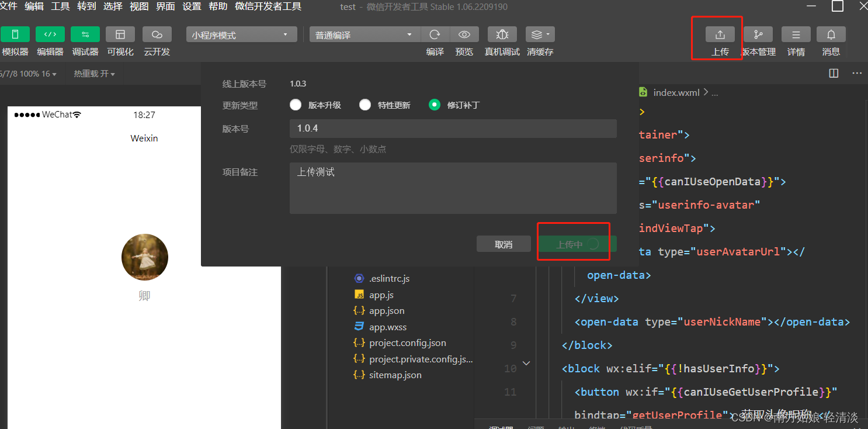Open the 界面 menu
The width and height of the screenshot is (868, 429).
165,6
